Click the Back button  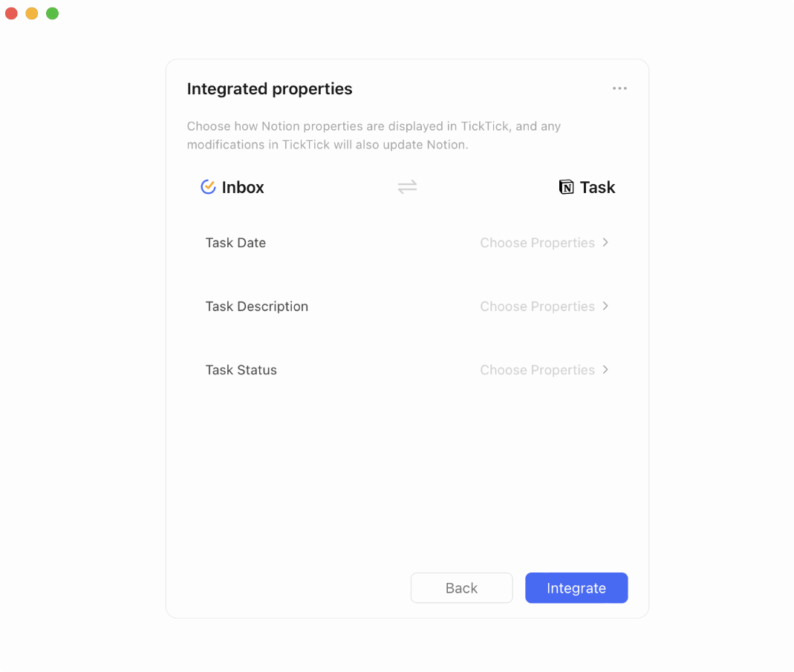pos(461,587)
